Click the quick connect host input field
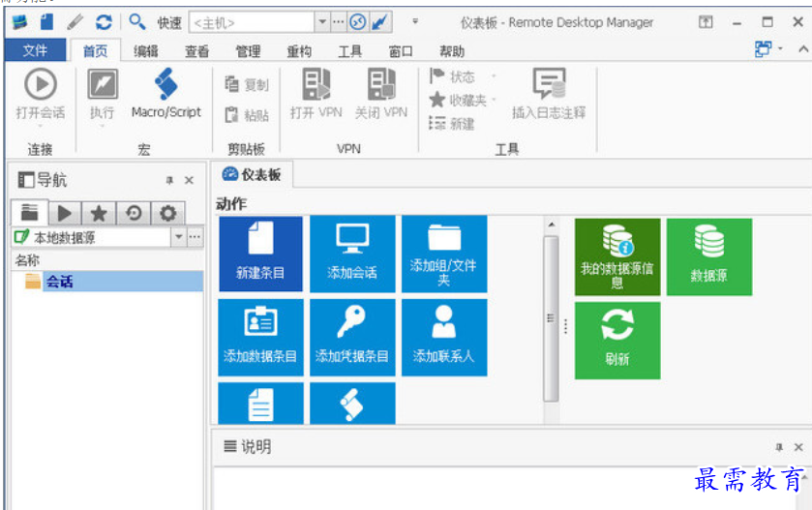This screenshot has width=812, height=510. pos(253,23)
